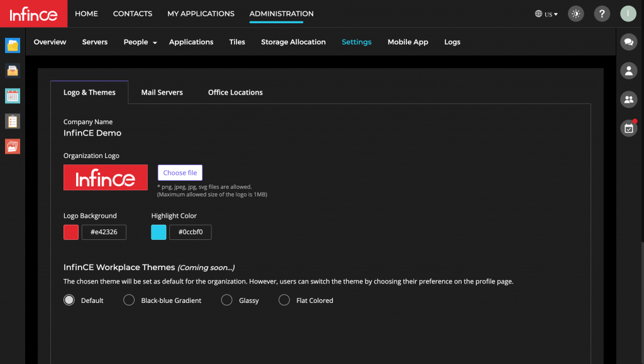Open the Tiles admin section
The width and height of the screenshot is (644, 364).
(x=237, y=42)
